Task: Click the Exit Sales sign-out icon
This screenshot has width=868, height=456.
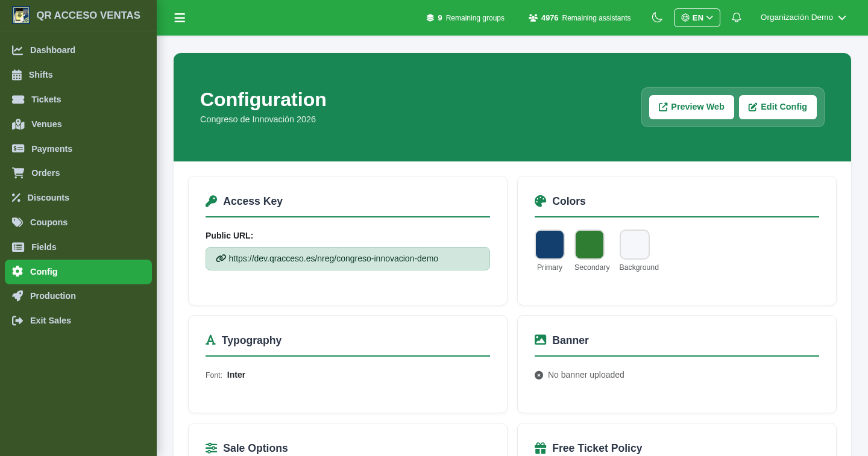Action: pyautogui.click(x=17, y=320)
